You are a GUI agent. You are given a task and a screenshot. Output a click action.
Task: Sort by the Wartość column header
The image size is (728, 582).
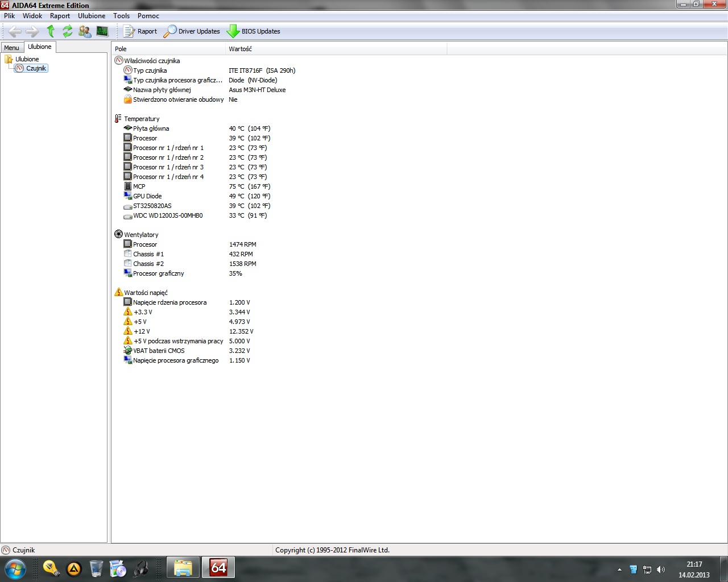click(x=336, y=49)
